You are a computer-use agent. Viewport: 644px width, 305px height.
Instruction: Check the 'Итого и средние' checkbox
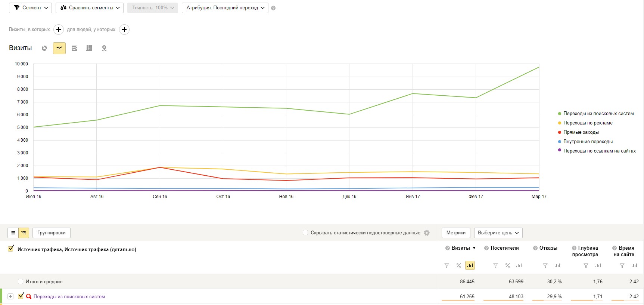click(x=21, y=281)
